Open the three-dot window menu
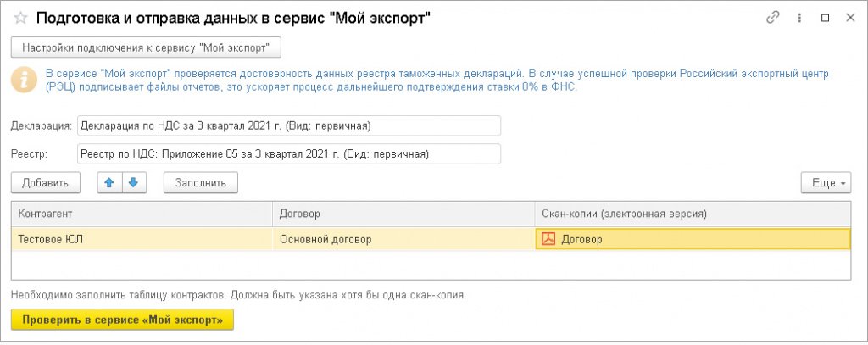This screenshot has height=345, width=868. click(x=798, y=18)
